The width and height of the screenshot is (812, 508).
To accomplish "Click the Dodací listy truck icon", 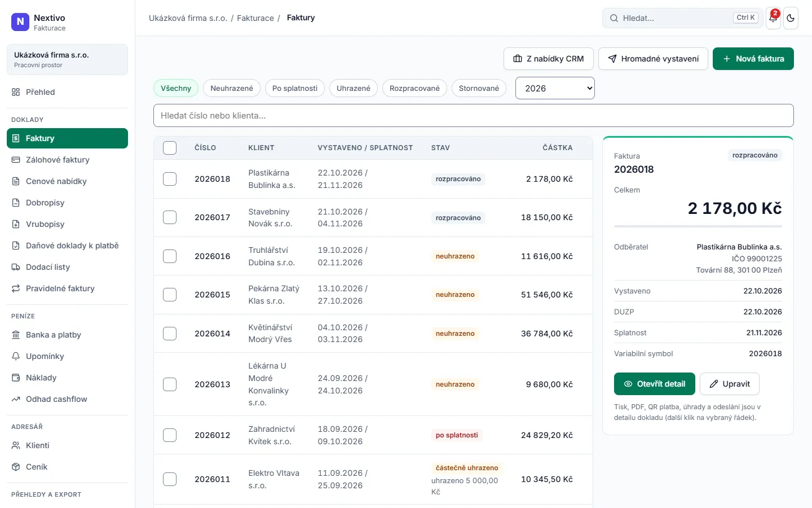I will click(16, 267).
